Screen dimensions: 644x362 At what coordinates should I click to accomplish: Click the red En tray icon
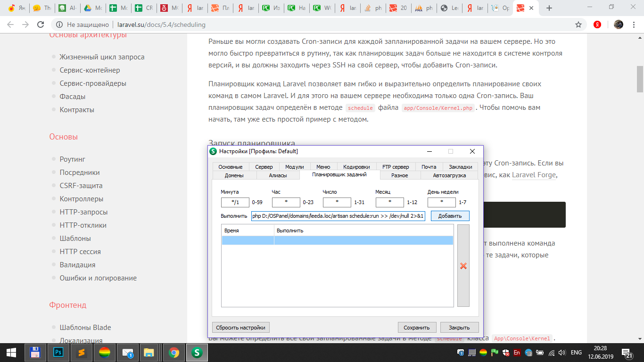pos(517,353)
